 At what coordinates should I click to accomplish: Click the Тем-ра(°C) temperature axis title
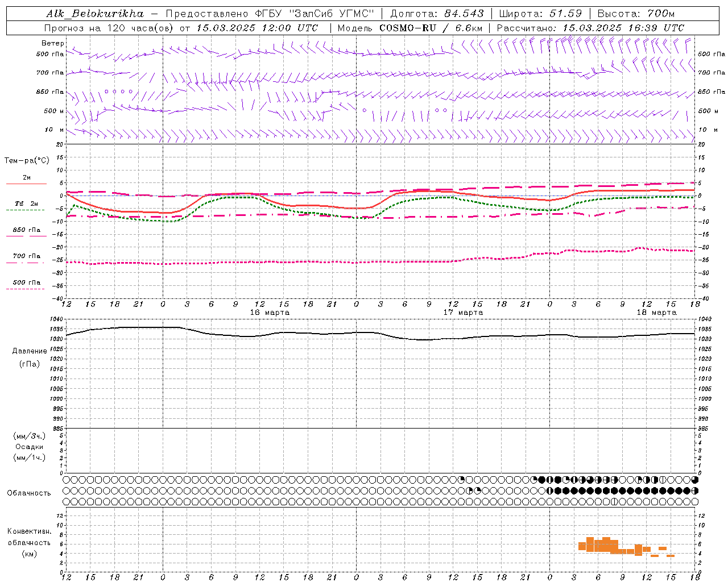click(x=27, y=161)
